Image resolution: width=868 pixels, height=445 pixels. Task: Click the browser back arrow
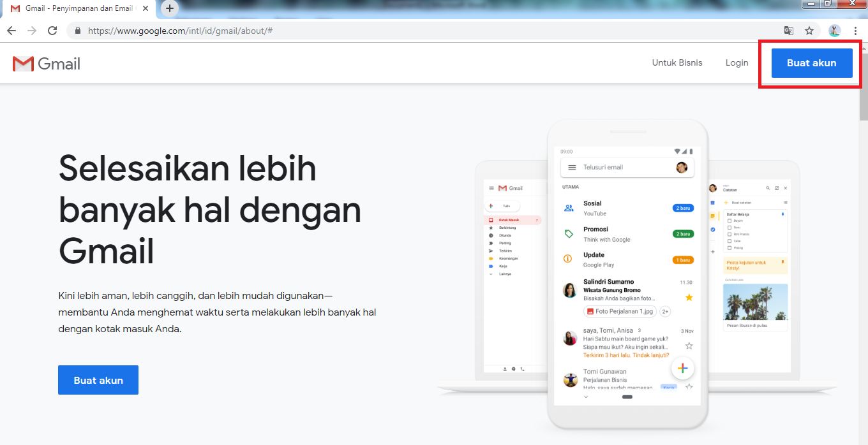coord(11,31)
